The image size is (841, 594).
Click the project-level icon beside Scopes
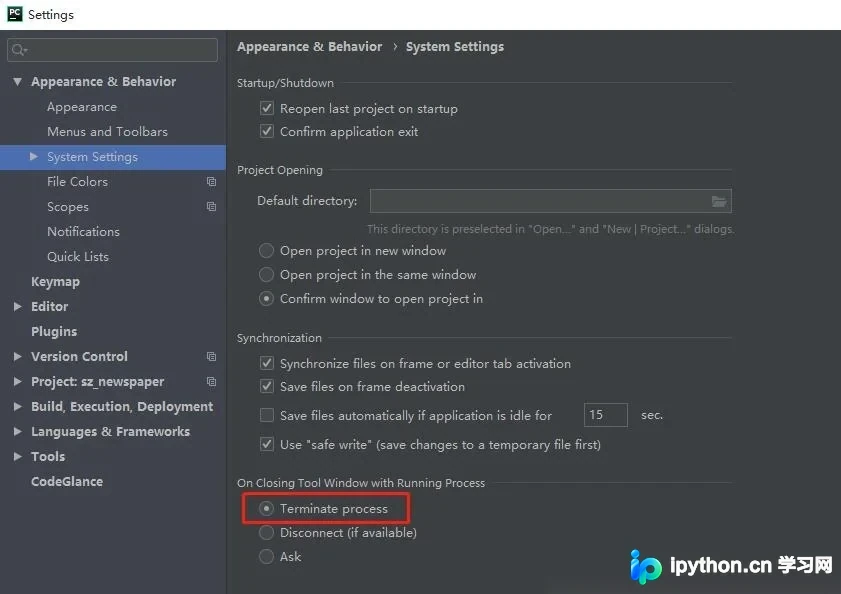(x=211, y=207)
